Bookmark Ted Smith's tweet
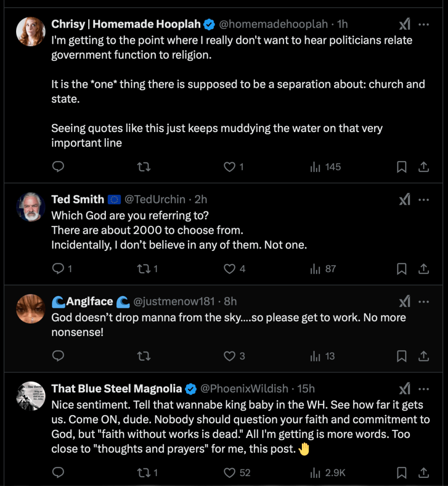The width and height of the screenshot is (448, 486). coord(401,269)
